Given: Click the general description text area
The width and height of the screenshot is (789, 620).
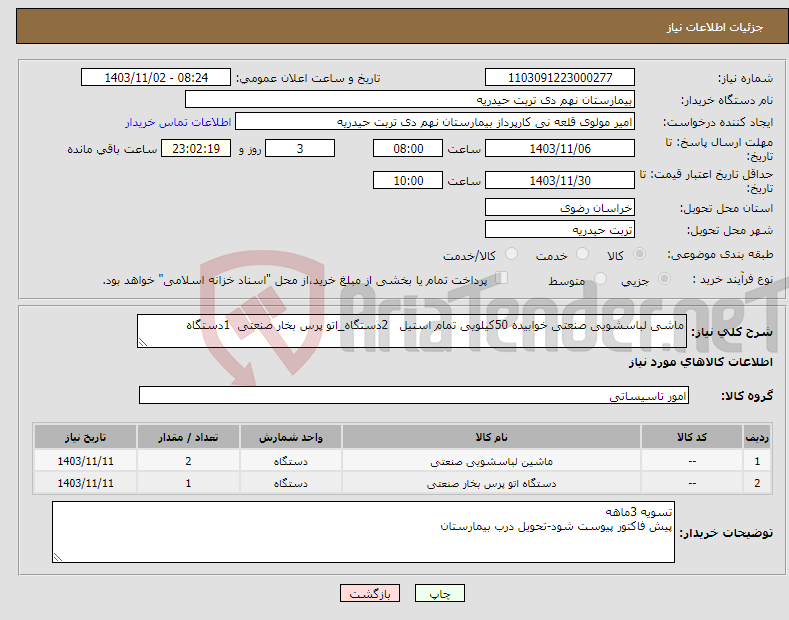Looking at the screenshot, I should point(412,331).
